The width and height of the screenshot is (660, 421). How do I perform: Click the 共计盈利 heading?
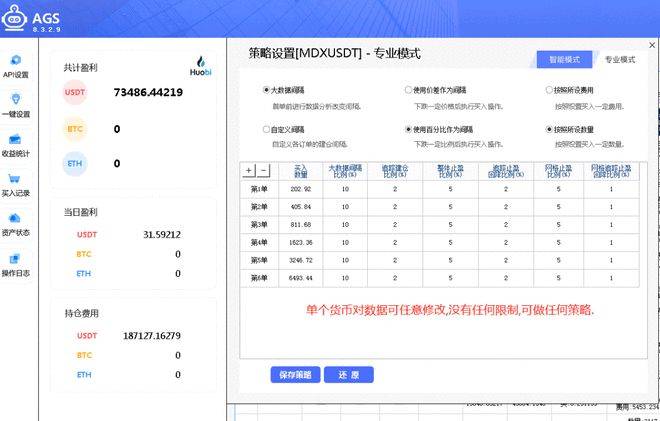coord(80,67)
